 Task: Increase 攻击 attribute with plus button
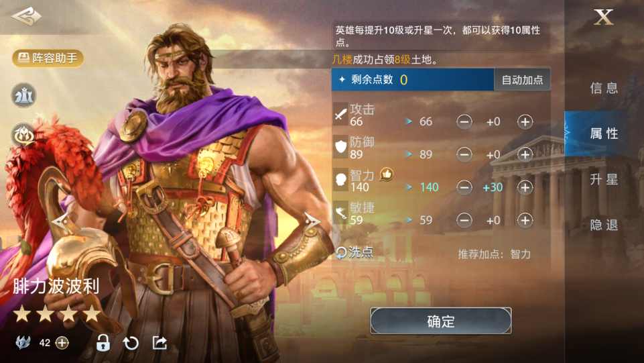(x=525, y=121)
